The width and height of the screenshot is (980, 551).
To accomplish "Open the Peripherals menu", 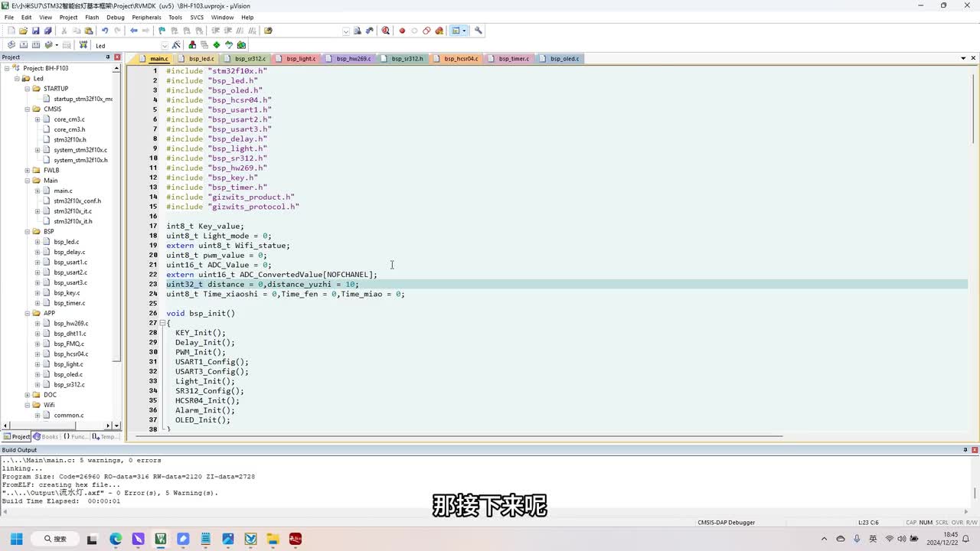I will [146, 17].
